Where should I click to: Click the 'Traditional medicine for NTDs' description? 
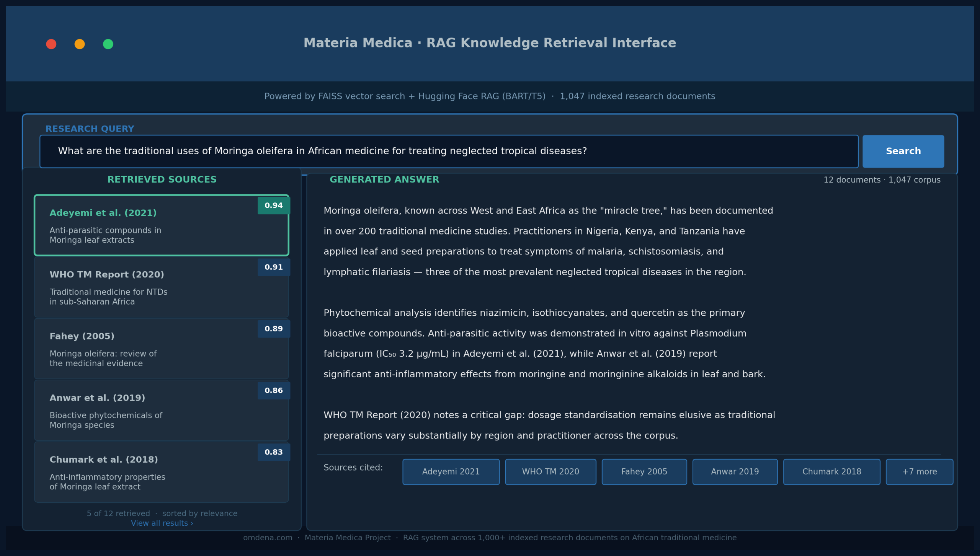(108, 297)
